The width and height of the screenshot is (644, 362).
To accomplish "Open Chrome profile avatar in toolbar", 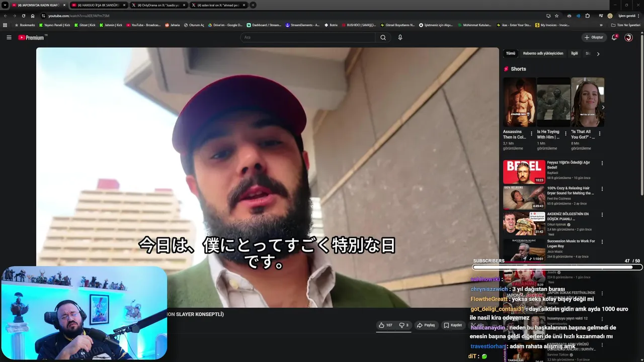I will click(610, 16).
